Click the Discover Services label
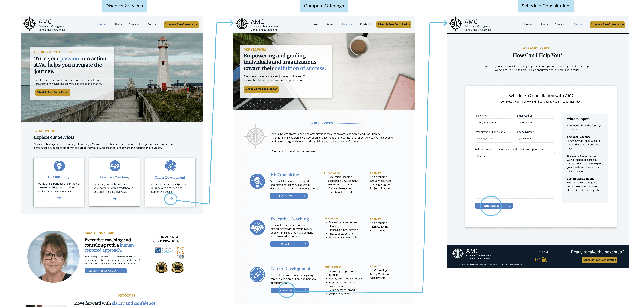This screenshot has height=307, width=644. point(124,6)
